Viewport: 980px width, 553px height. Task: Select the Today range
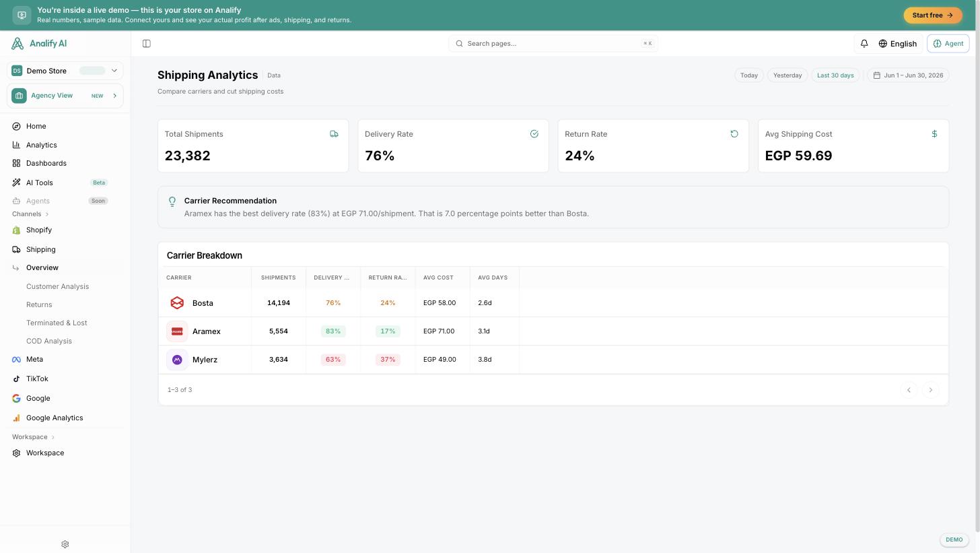(749, 75)
